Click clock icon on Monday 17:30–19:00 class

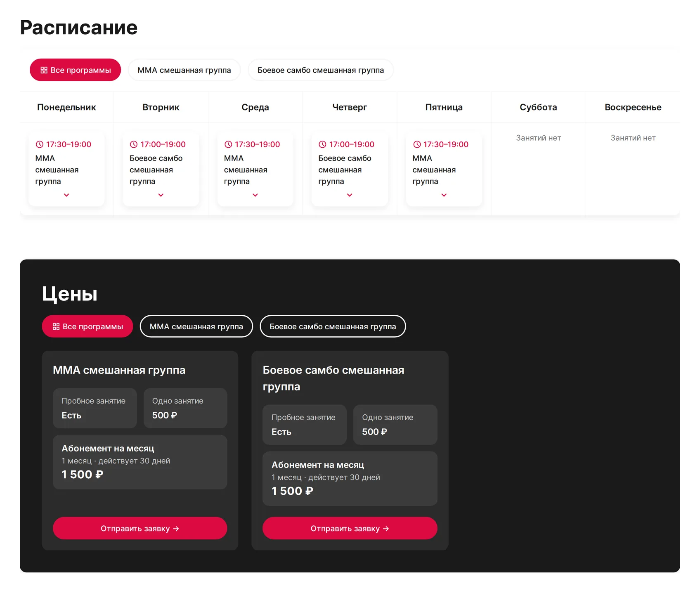click(x=40, y=144)
